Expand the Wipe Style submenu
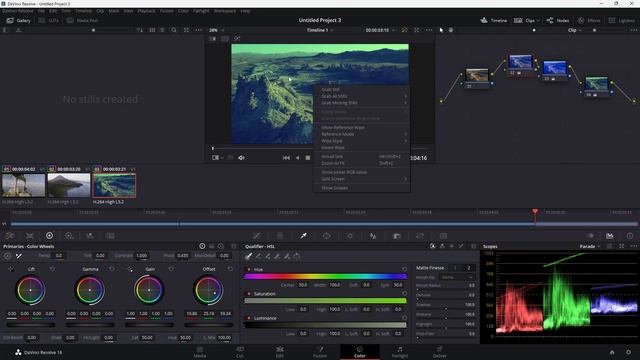Screen dimensions: 640x360 [362, 141]
